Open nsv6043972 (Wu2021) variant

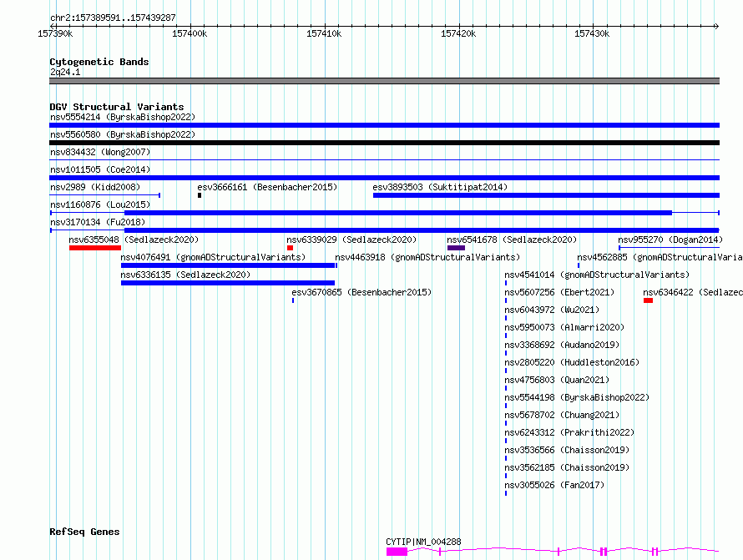[x=552, y=310]
